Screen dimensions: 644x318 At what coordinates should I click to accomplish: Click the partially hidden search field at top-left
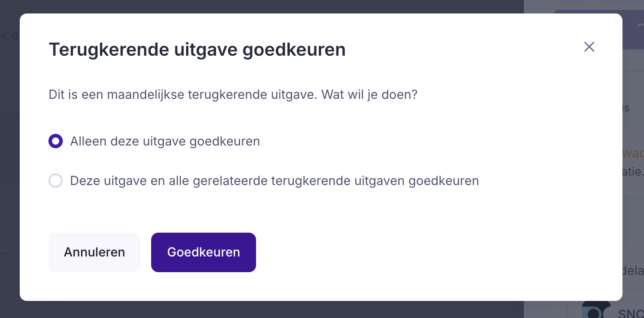9,35
